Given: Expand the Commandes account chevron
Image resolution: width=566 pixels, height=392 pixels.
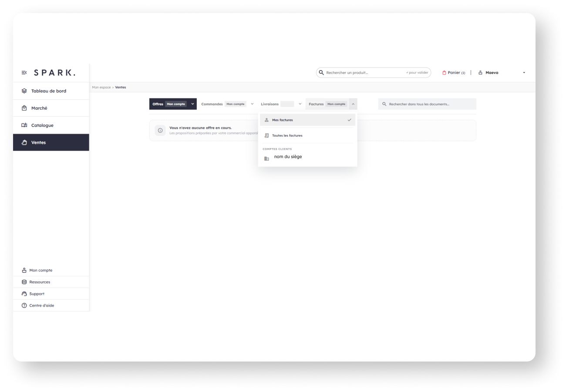Looking at the screenshot, I should [x=252, y=104].
